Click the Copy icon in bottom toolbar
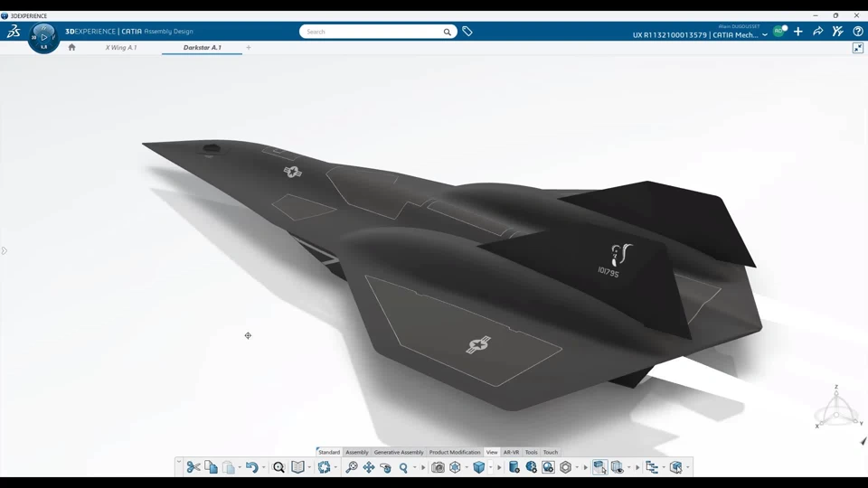The width and height of the screenshot is (868, 488). 211,467
